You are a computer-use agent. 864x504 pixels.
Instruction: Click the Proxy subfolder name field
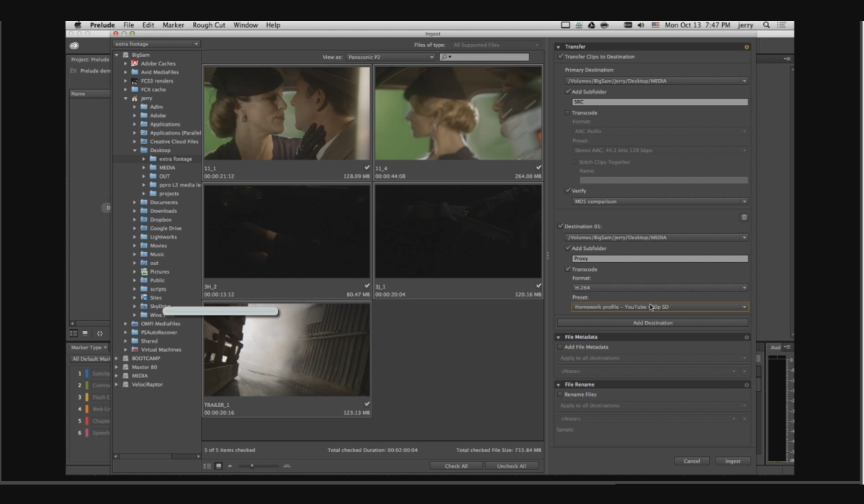point(660,258)
